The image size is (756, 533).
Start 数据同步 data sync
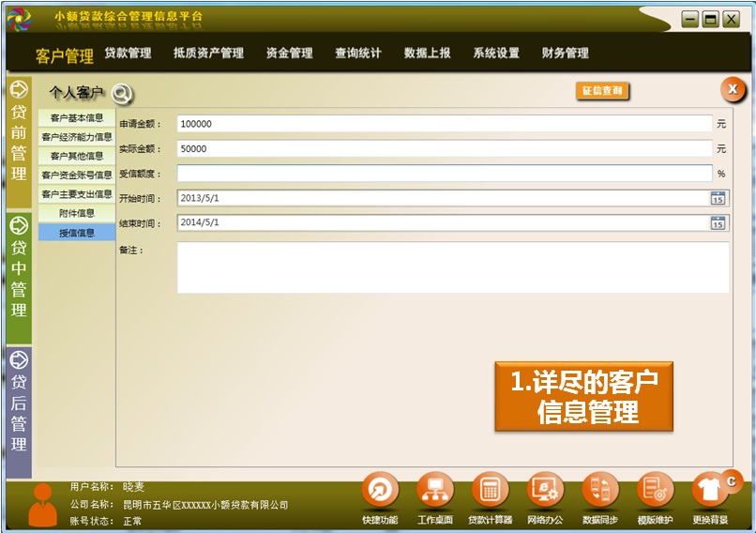coord(599,491)
